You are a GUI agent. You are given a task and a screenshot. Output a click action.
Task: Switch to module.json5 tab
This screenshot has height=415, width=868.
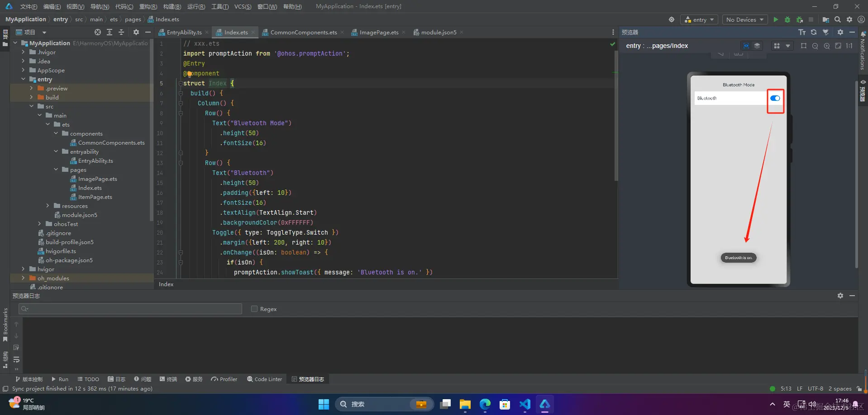point(439,32)
